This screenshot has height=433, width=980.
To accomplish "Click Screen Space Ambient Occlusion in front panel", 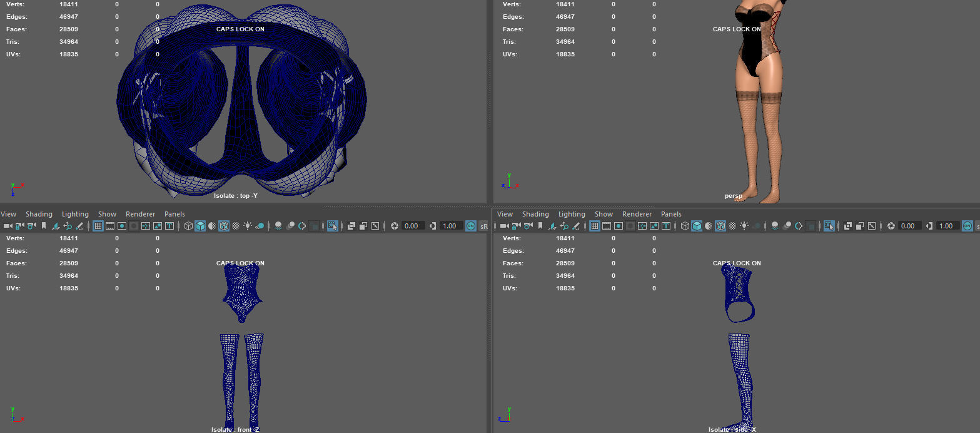I will click(278, 226).
